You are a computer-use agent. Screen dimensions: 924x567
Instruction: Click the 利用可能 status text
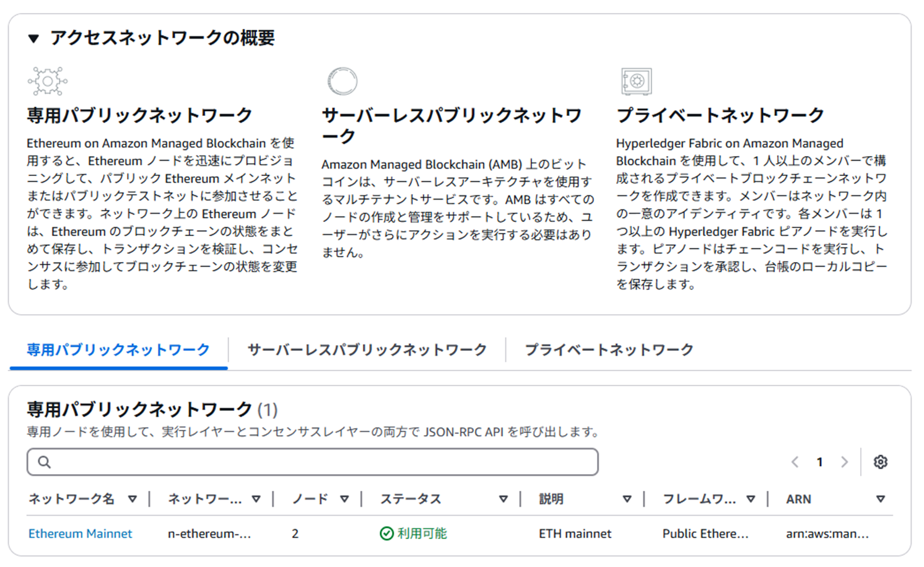point(422,534)
